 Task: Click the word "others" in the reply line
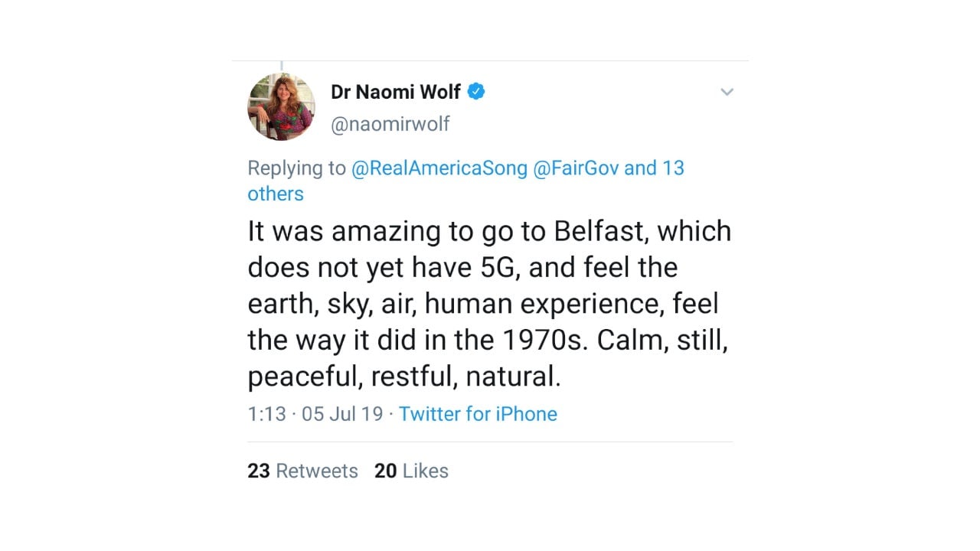click(x=276, y=194)
